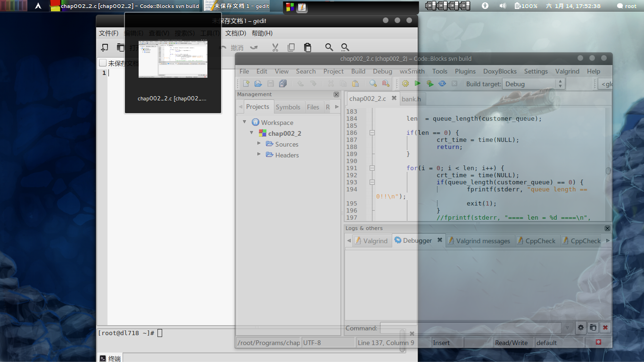Image resolution: width=644 pixels, height=362 pixels.
Task: Click the debugger command settings gear icon
Action: click(x=581, y=328)
